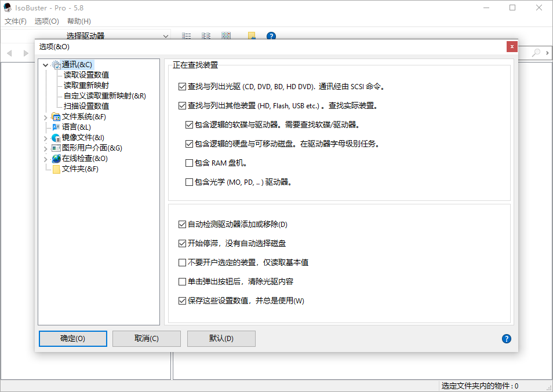Enable 不要开户选定的装置 checkbox
The height and width of the screenshot is (392, 553).
(182, 263)
